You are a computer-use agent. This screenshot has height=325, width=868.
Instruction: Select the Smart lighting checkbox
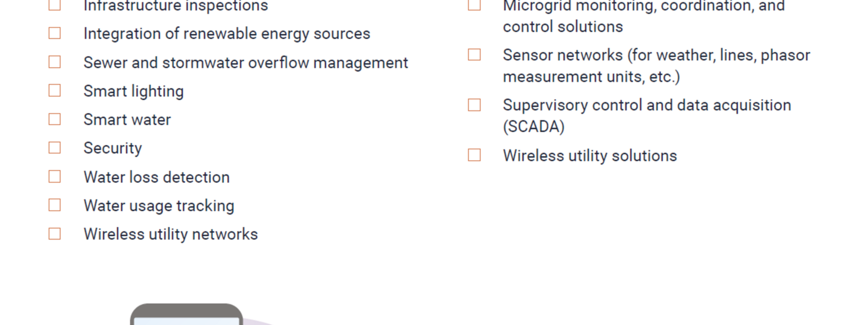[x=55, y=91]
